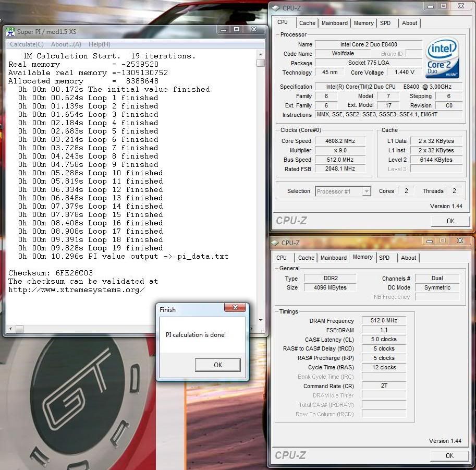
Task: Expand the Processor #1 selection dropdown
Action: [x=367, y=191]
